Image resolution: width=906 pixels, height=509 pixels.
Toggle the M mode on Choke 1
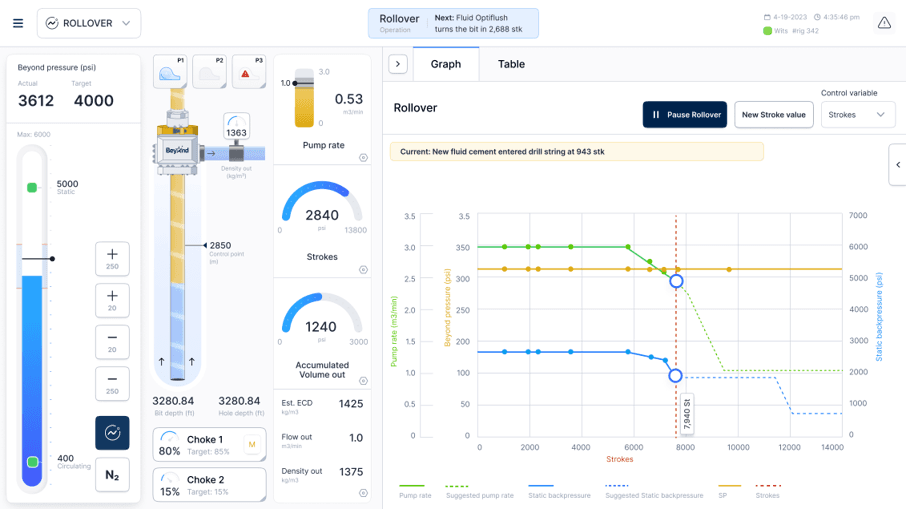coord(251,444)
